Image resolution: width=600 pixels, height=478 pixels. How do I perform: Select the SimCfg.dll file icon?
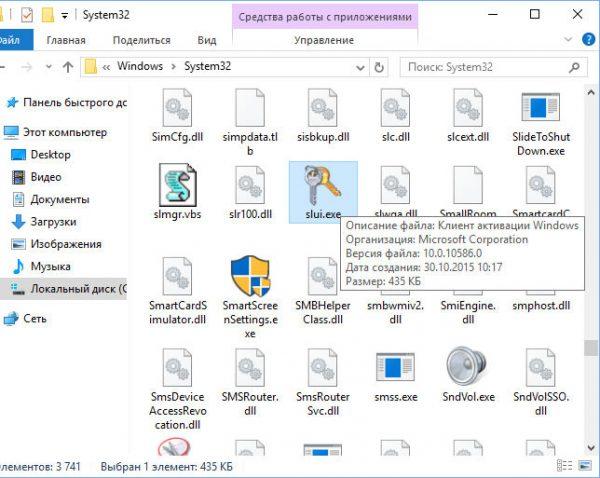point(177,108)
